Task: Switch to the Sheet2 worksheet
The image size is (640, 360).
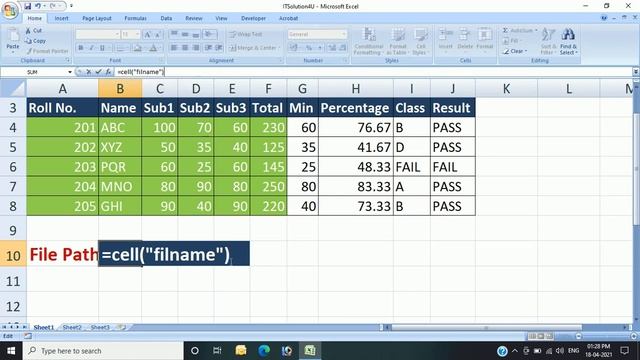Action: coord(72,327)
